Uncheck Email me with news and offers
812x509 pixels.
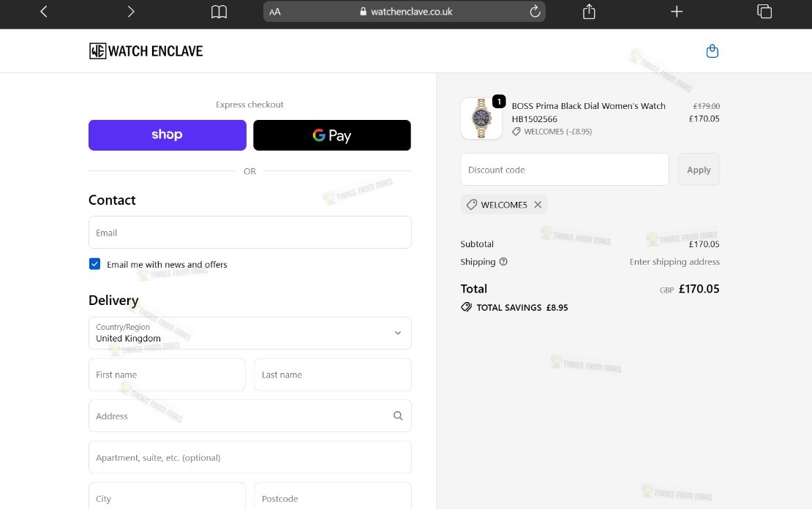pos(95,264)
